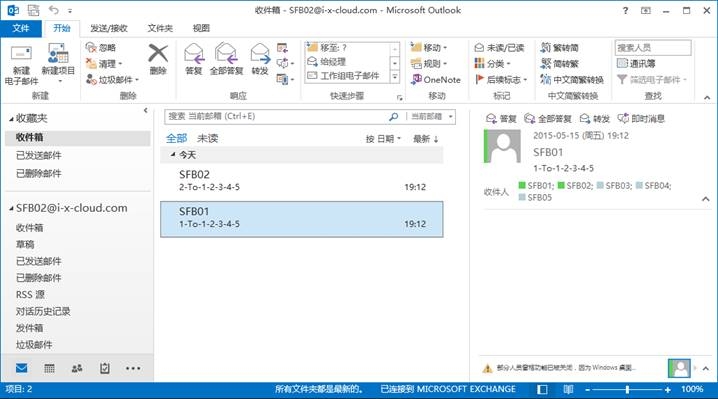Open the Quick Steps (快速步骤) dialog launcher
Viewport: 718px width, 399px height.
coord(400,98)
